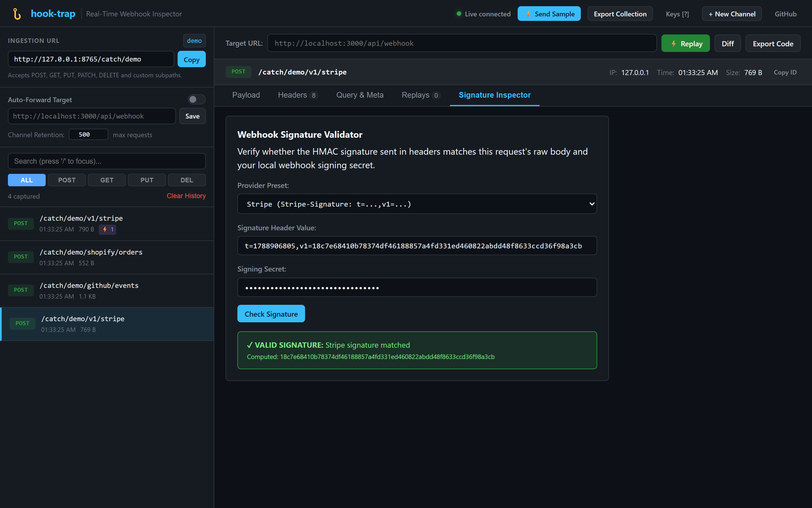Click the hook-trap hook logo icon

click(x=17, y=14)
